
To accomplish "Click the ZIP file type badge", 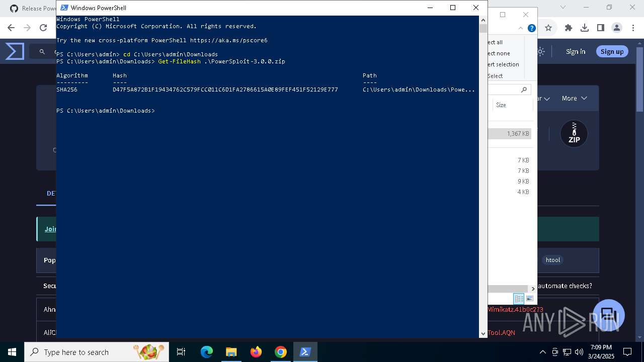I will (x=574, y=134).
